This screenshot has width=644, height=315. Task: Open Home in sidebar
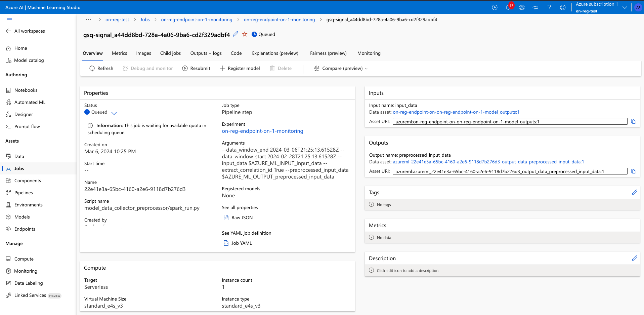16,48
